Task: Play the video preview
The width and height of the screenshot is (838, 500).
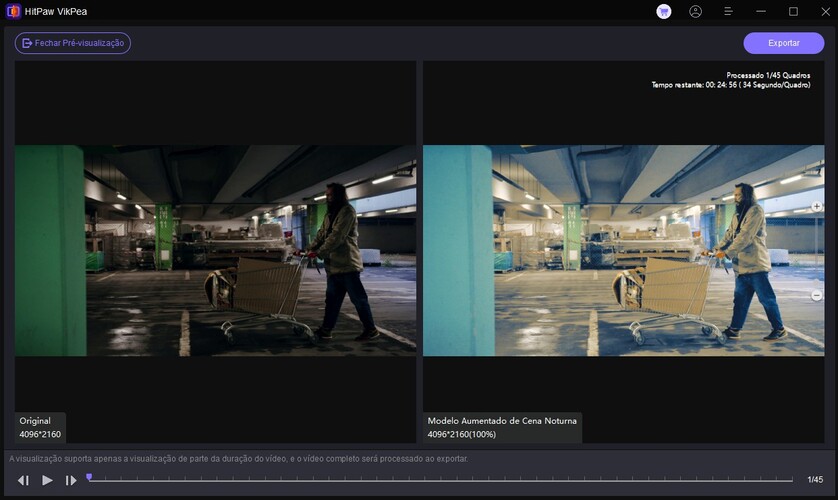Action: [x=47, y=481]
